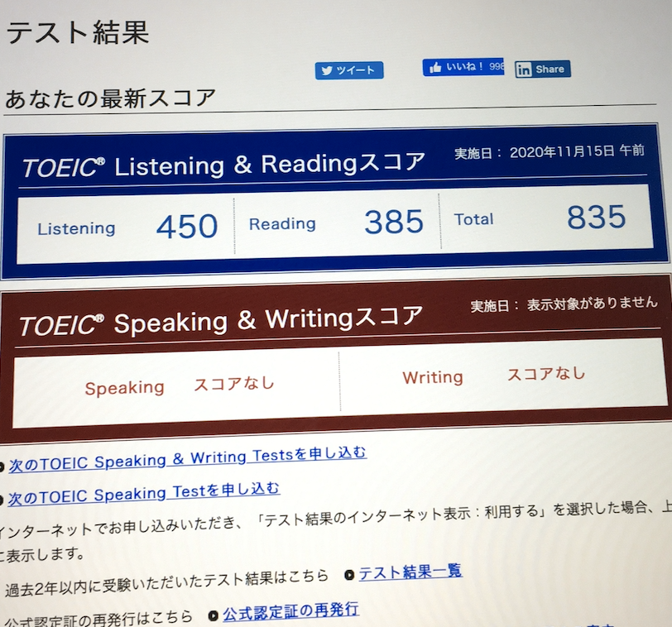The width and height of the screenshot is (672, 627).
Task: Click the あなたの最新スコア heading
Action: pyautogui.click(x=110, y=99)
